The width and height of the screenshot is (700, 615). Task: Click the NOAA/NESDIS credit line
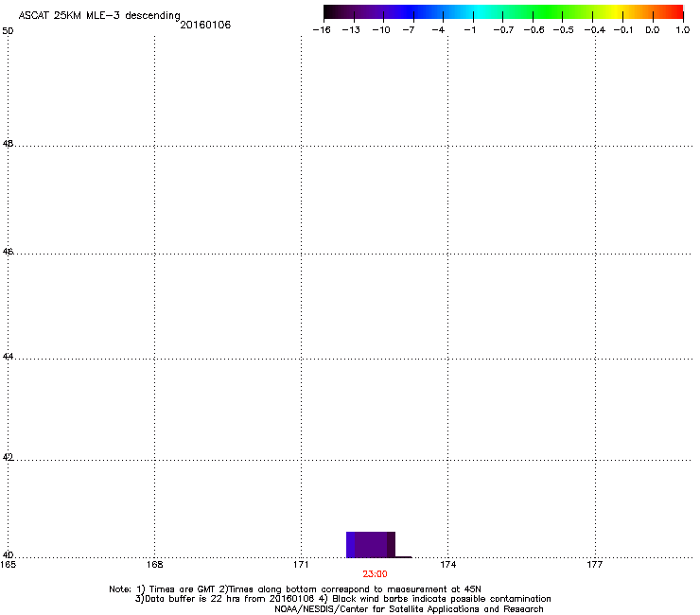click(x=409, y=609)
